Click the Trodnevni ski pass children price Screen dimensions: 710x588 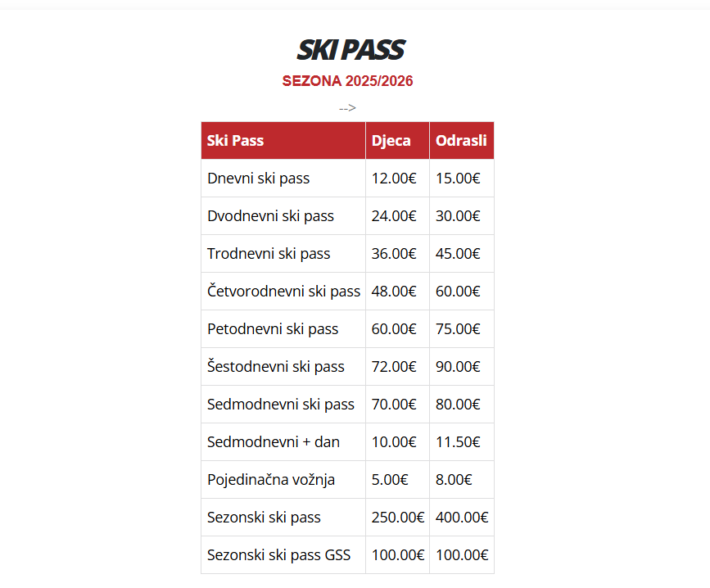(394, 254)
